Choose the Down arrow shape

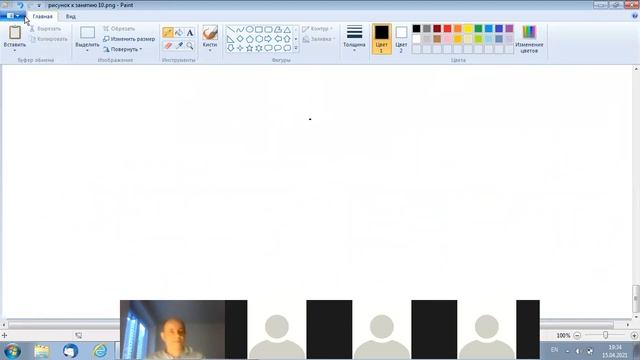click(231, 48)
